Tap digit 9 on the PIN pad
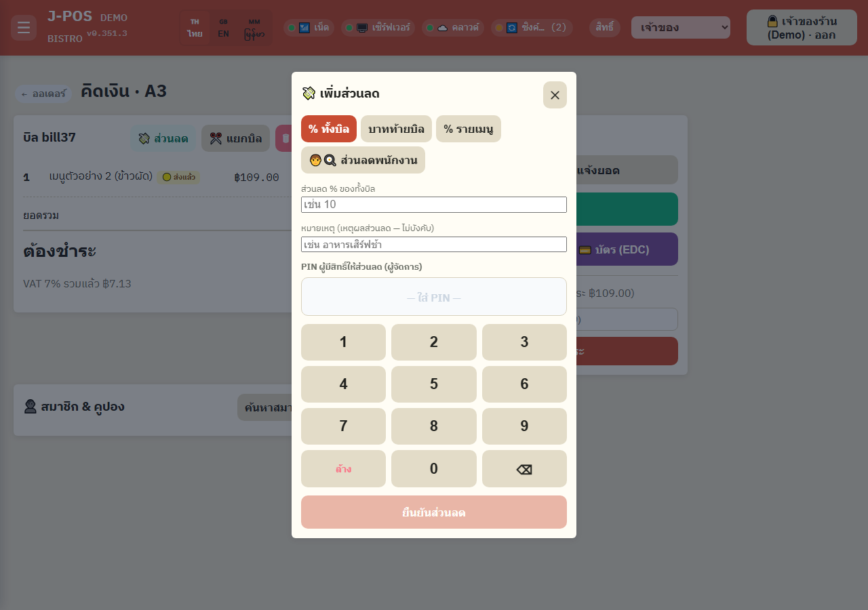 (524, 426)
